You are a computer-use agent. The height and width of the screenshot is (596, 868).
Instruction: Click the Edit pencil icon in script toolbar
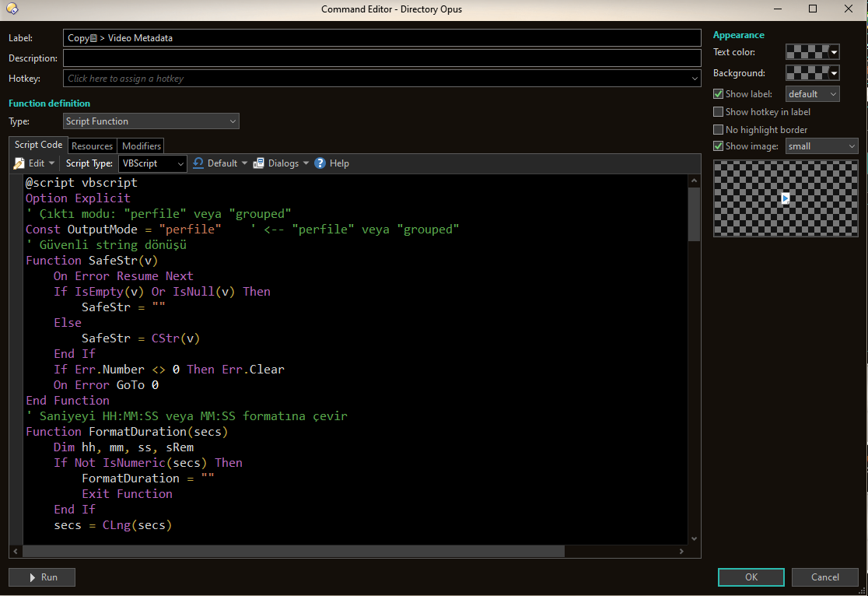tap(19, 163)
